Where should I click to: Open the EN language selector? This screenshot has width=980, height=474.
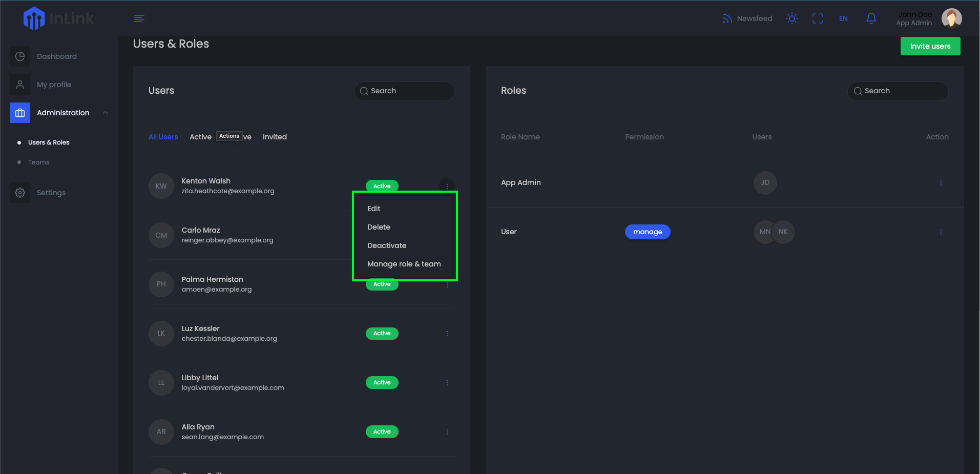843,18
